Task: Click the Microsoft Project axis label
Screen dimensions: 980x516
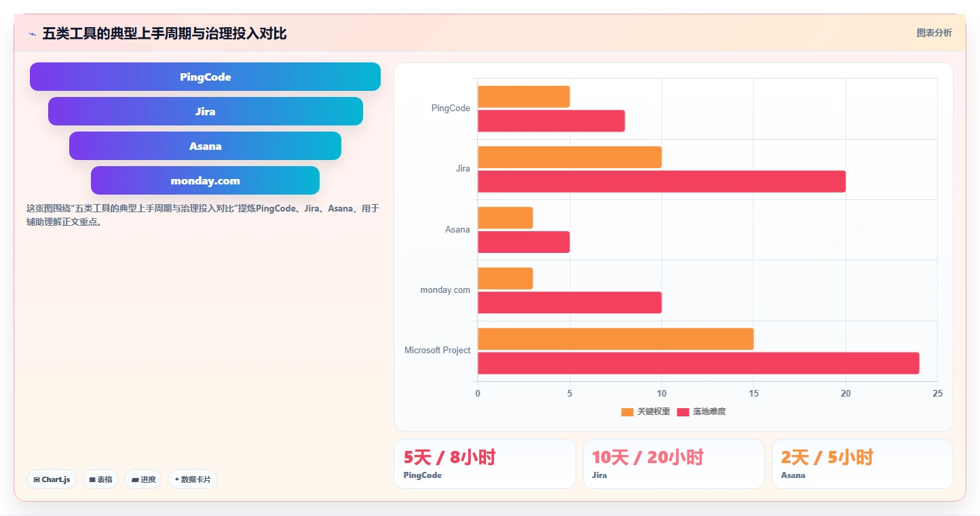Action: click(x=437, y=351)
